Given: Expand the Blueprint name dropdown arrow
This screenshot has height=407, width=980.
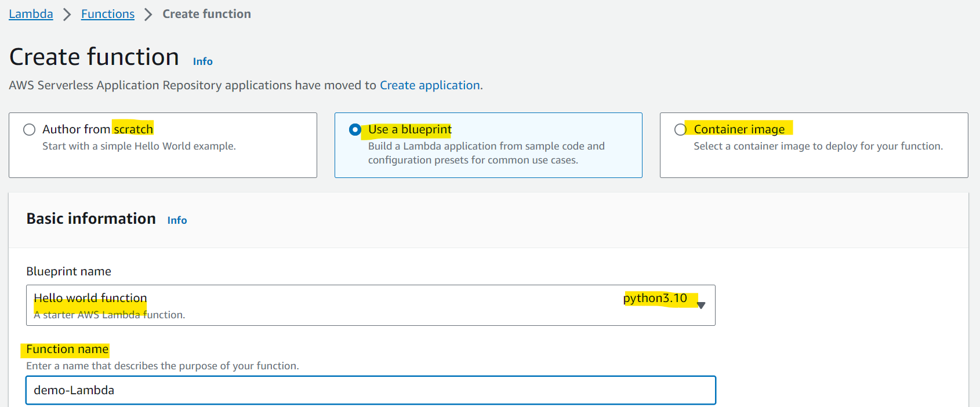Looking at the screenshot, I should pos(701,305).
